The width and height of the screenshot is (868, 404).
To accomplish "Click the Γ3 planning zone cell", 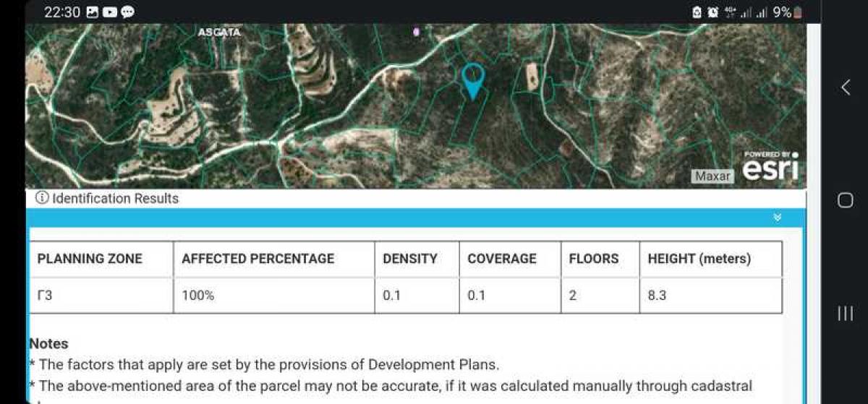I will point(45,296).
